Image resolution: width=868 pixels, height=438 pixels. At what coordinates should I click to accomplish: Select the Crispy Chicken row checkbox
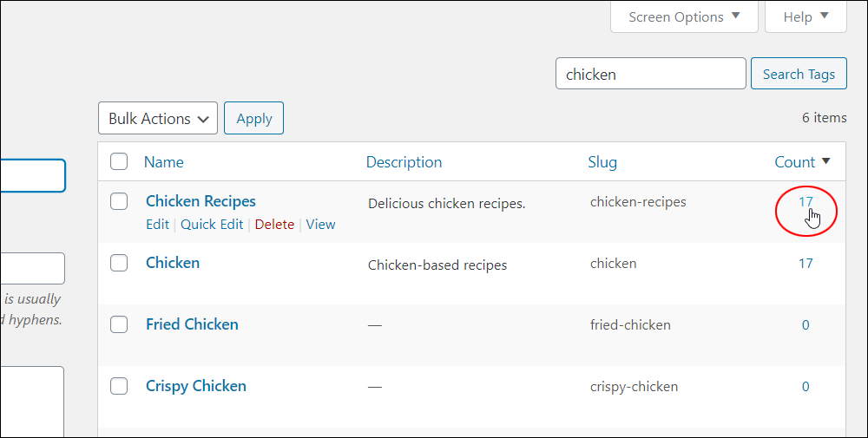point(120,386)
